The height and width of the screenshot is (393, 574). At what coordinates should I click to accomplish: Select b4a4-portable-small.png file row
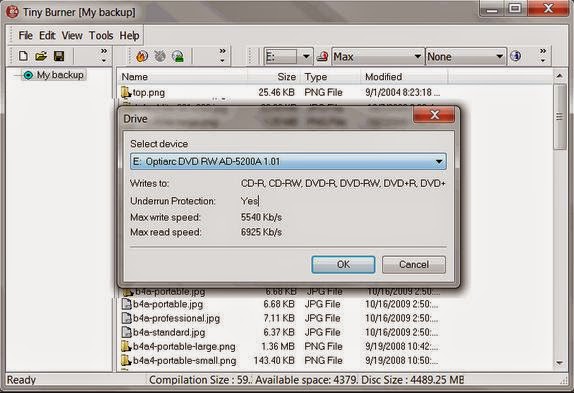click(281, 360)
